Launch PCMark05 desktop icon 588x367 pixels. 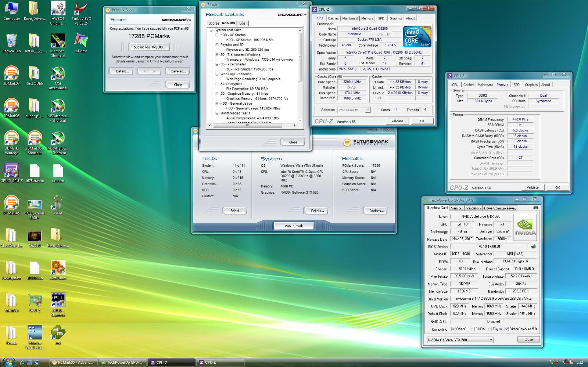click(x=11, y=205)
